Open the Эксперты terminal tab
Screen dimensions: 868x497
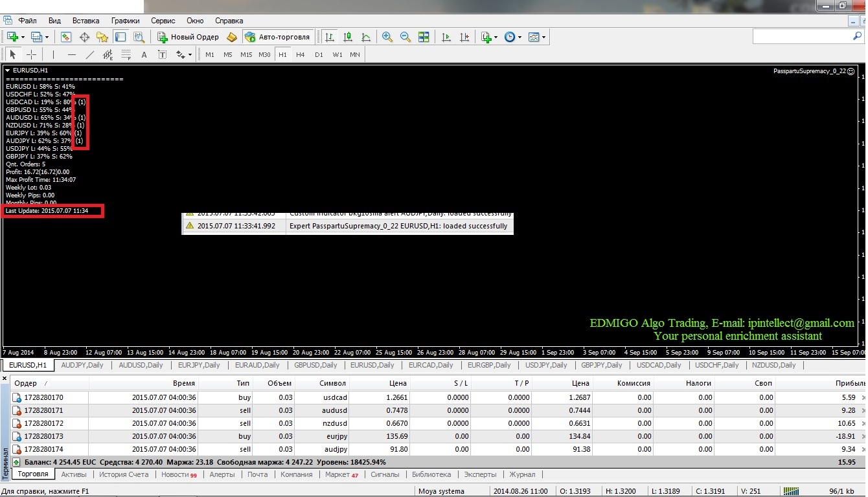[x=480, y=474]
